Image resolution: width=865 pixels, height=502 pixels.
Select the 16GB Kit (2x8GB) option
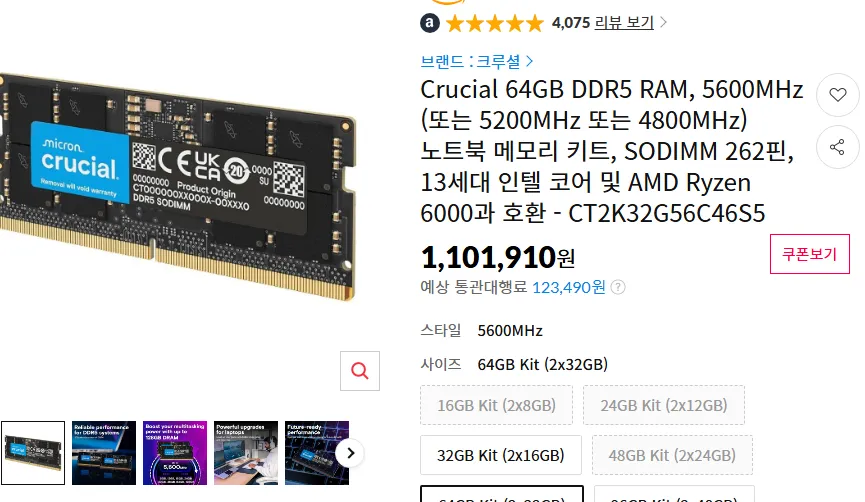[496, 405]
